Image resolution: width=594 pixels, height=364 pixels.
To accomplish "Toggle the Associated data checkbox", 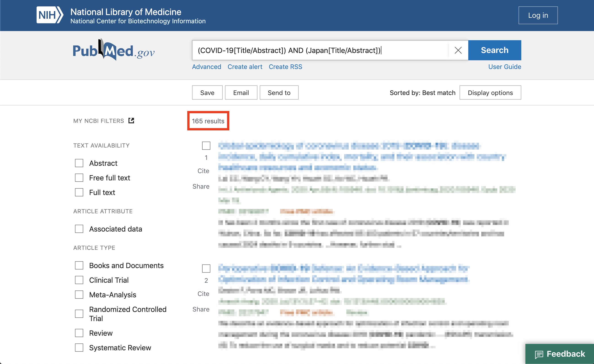I will coord(79,229).
